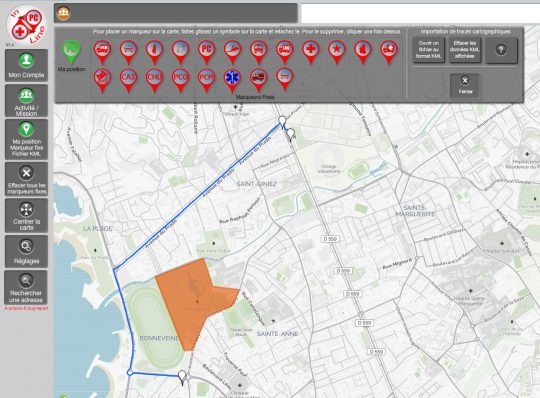Image resolution: width=540 pixels, height=398 pixels.
Task: Pick the PCM text marker in second row
Action: tap(206, 80)
